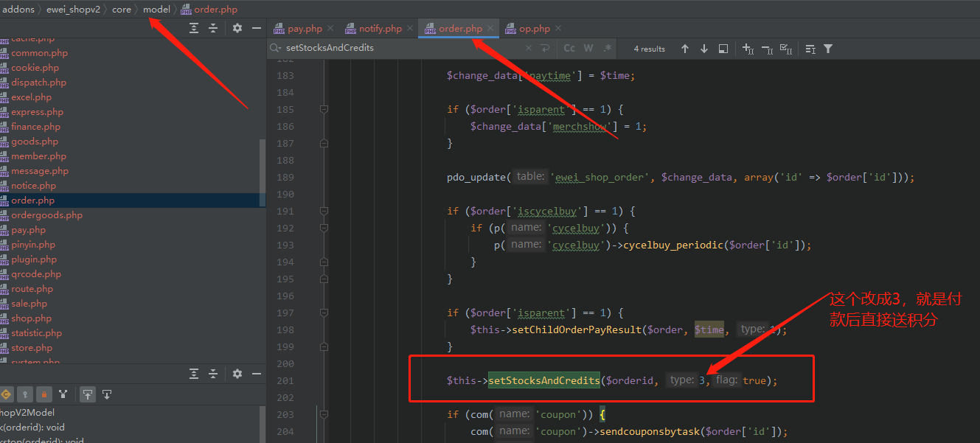Select finance.php in the file tree
The height and width of the screenshot is (443, 980).
[35, 127]
